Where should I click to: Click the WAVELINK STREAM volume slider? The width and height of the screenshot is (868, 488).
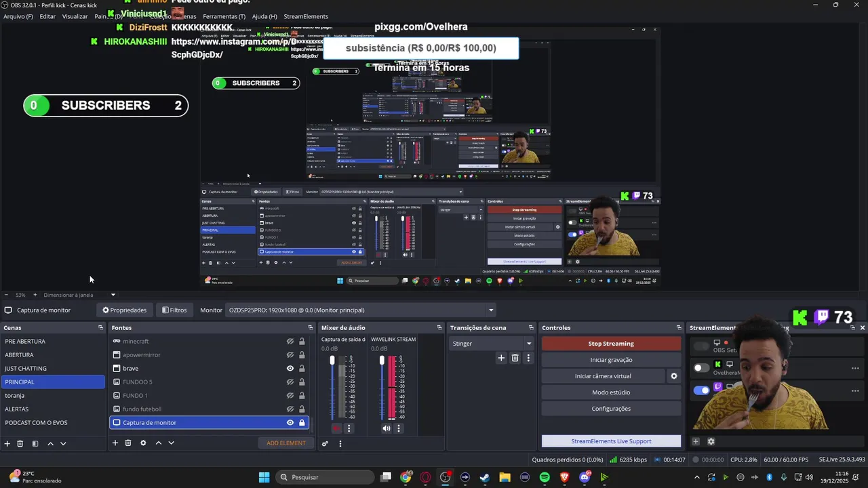click(x=382, y=388)
